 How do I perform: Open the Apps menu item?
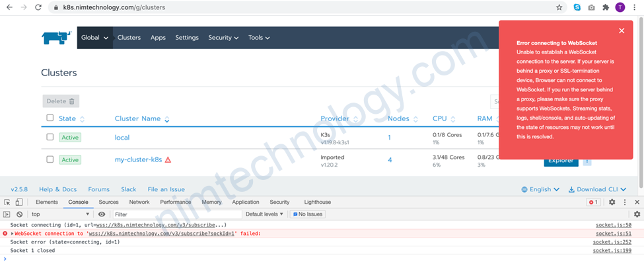[x=158, y=38]
